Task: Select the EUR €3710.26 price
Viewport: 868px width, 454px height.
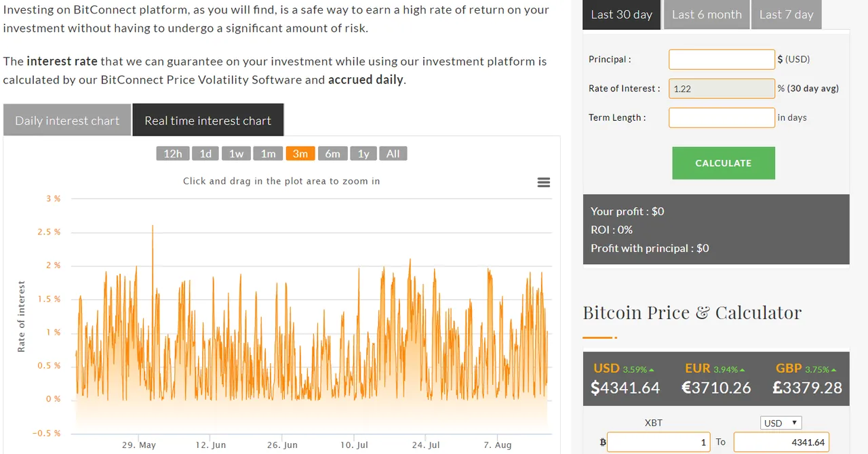Action: (x=716, y=388)
